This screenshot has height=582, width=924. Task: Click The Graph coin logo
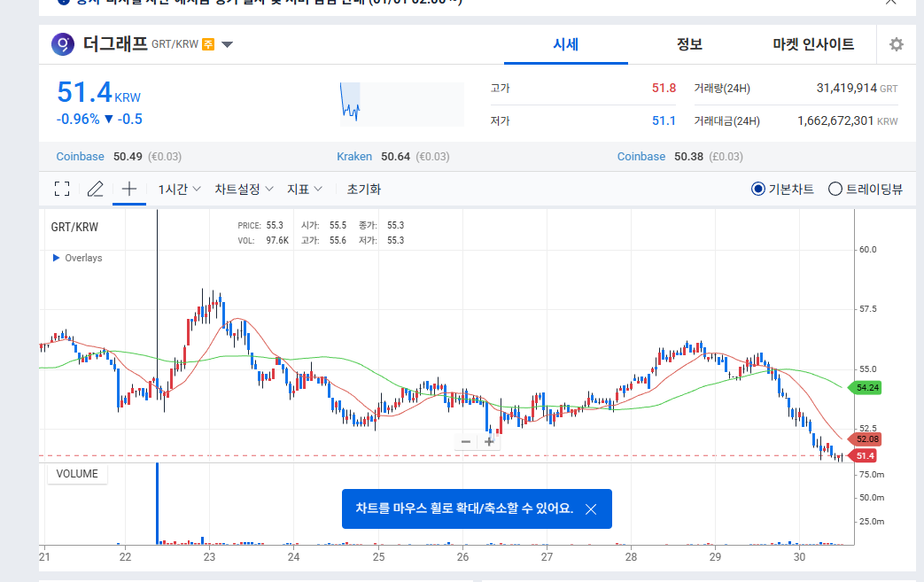pos(63,43)
